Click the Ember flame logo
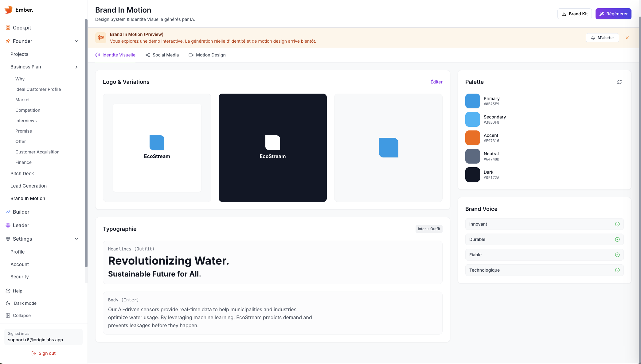 [x=8, y=10]
